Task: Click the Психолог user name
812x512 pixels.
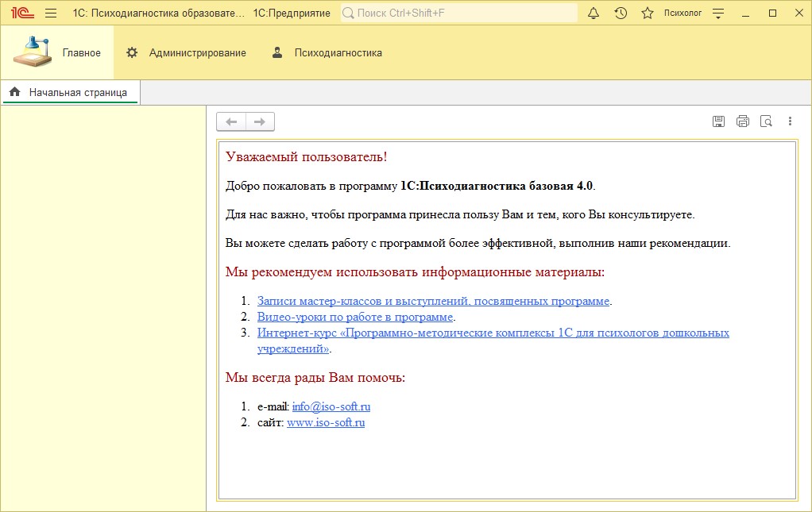Action: click(683, 13)
